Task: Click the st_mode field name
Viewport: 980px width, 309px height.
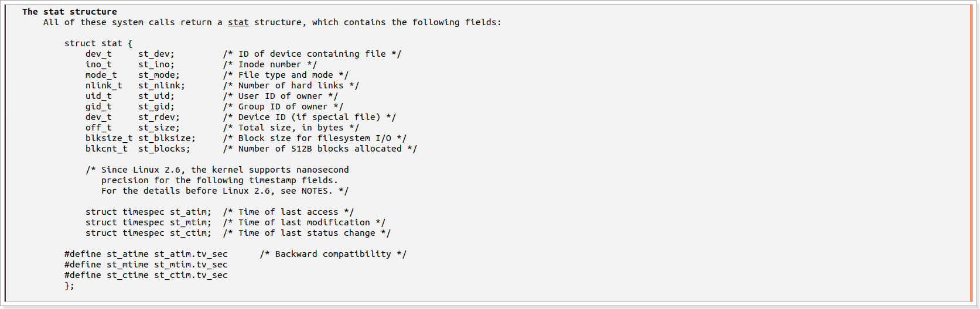Action: (159, 75)
